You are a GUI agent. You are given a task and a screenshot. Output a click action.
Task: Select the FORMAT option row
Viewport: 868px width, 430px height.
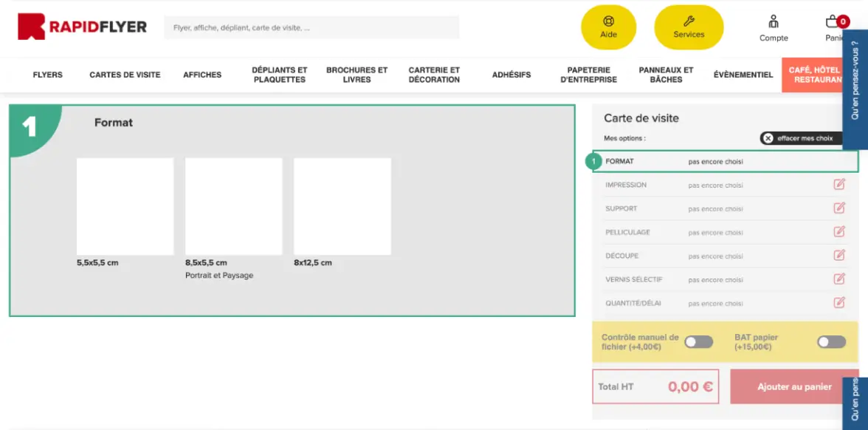[726, 161]
